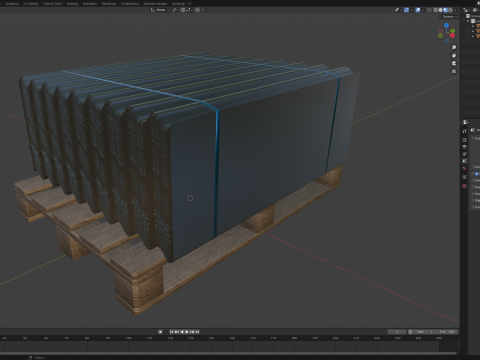This screenshot has height=360, width=480.
Task: Toggle proportional editing
Action: pyautogui.click(x=197, y=10)
